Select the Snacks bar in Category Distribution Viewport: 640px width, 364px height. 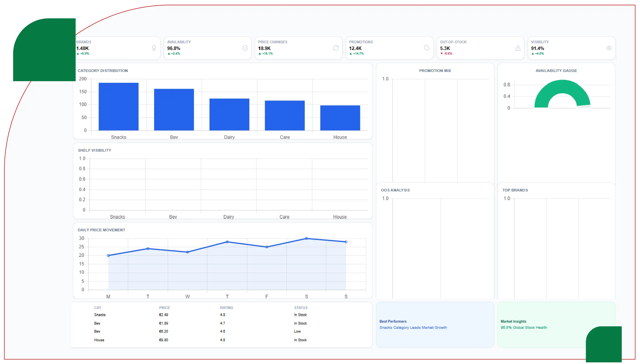[119, 106]
